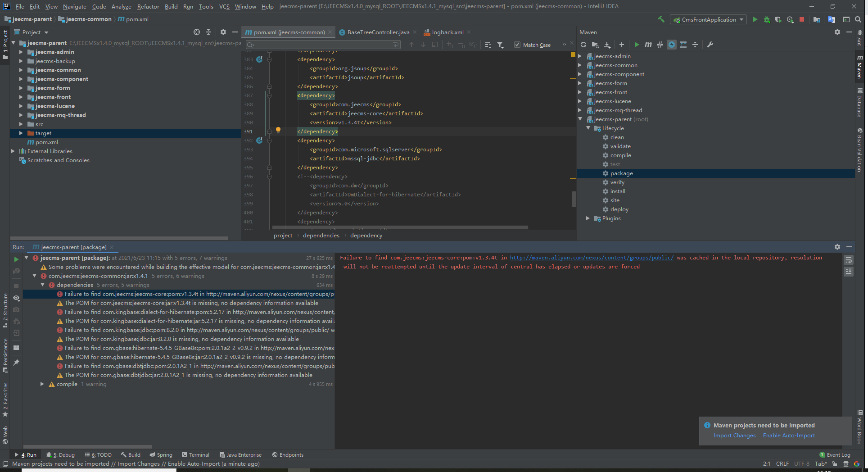Debug CmsFrontApplication with bug icon
Viewport: 868px width, 472px height.
click(767, 19)
